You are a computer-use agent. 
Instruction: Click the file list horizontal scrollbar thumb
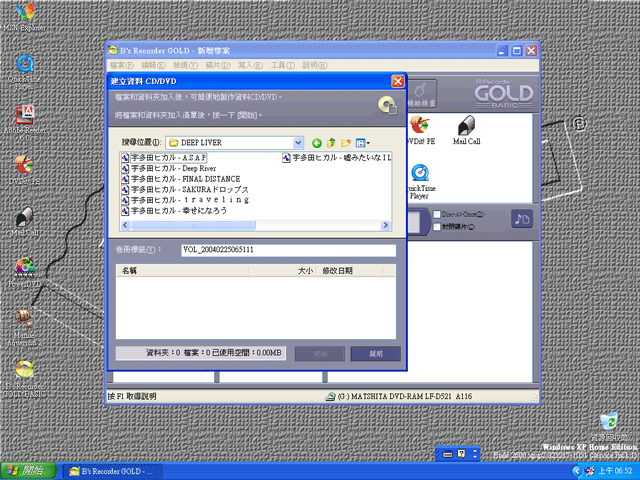tap(193, 225)
